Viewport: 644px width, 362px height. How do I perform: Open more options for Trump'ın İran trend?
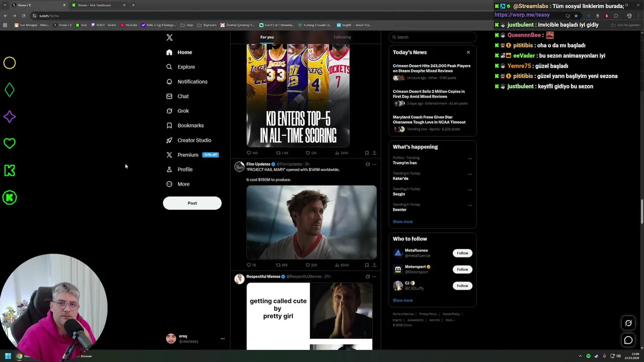tap(470, 159)
